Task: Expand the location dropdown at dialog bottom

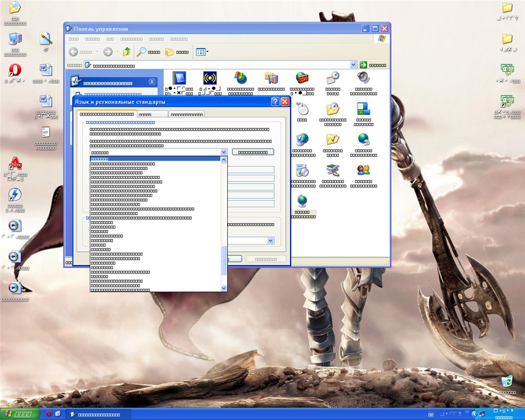Action: pos(271,241)
